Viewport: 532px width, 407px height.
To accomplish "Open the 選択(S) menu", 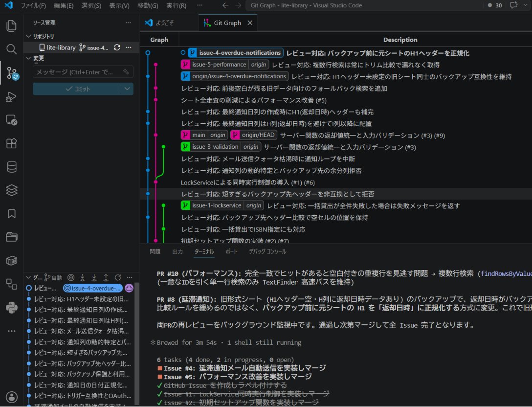I will (x=91, y=5).
